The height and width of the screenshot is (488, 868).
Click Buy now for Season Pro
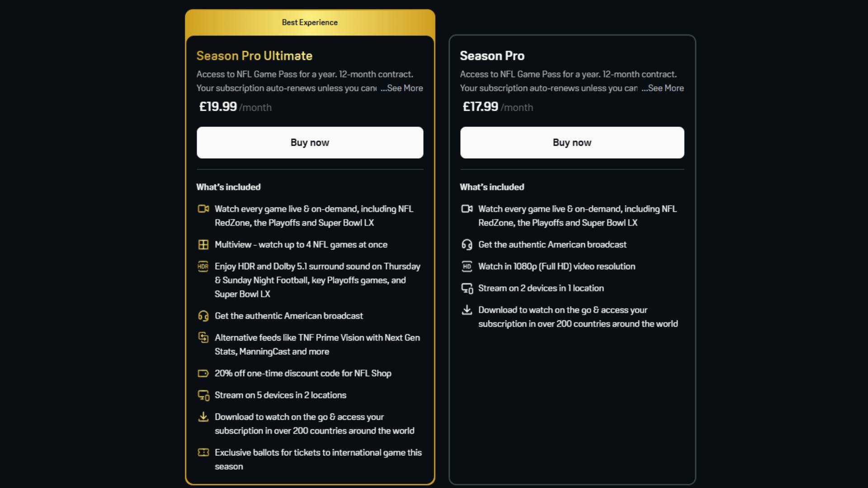pos(572,142)
